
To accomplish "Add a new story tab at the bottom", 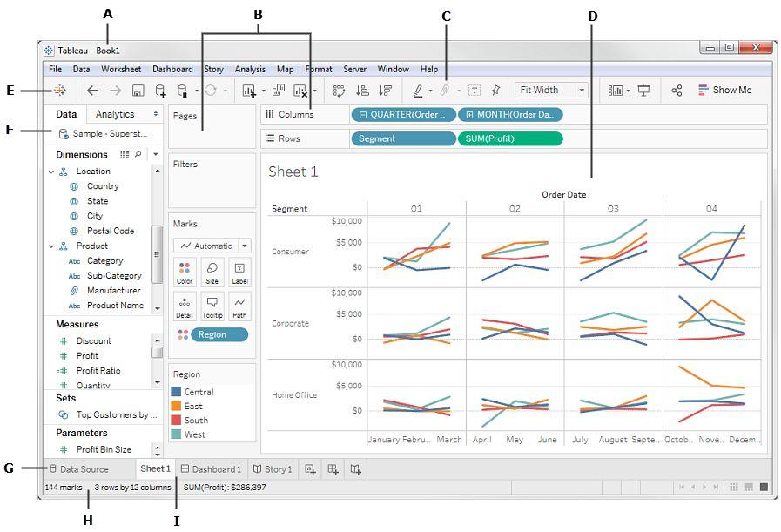I will click(x=355, y=469).
